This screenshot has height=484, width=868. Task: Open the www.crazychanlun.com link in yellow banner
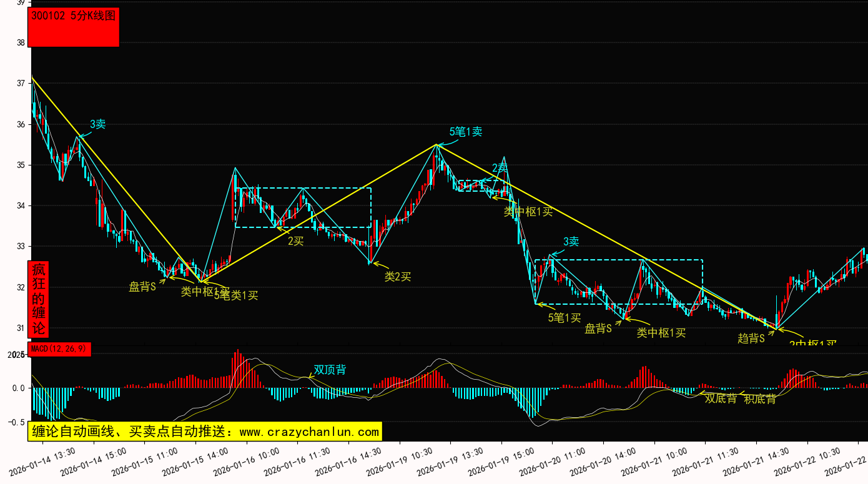pos(309,432)
